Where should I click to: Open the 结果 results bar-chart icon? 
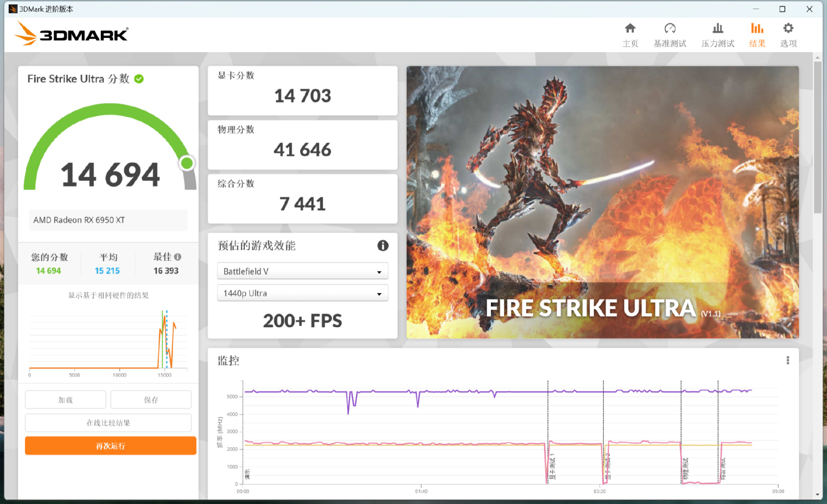757,28
